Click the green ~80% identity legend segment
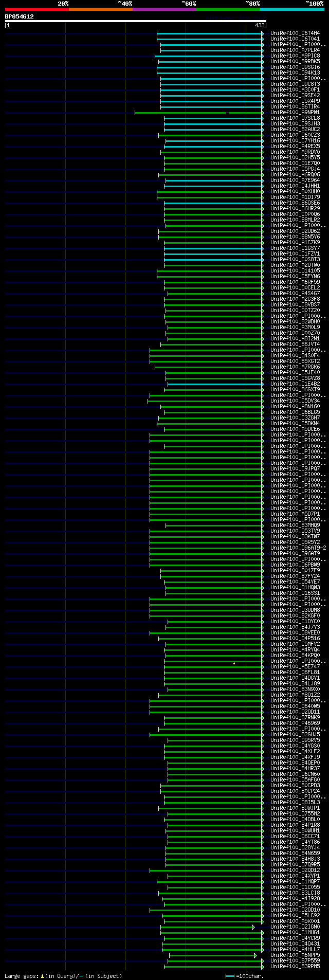Viewport: 329px width, 980px height. tap(228, 9)
